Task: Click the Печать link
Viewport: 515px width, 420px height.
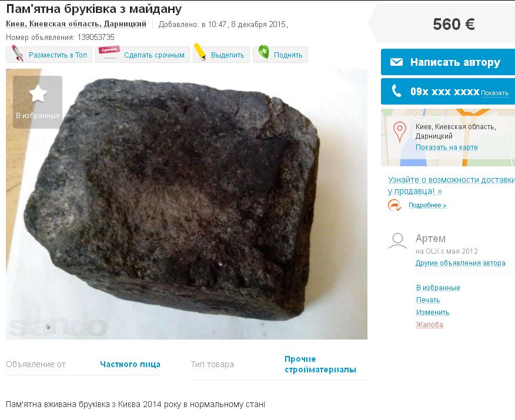Action: tap(427, 300)
